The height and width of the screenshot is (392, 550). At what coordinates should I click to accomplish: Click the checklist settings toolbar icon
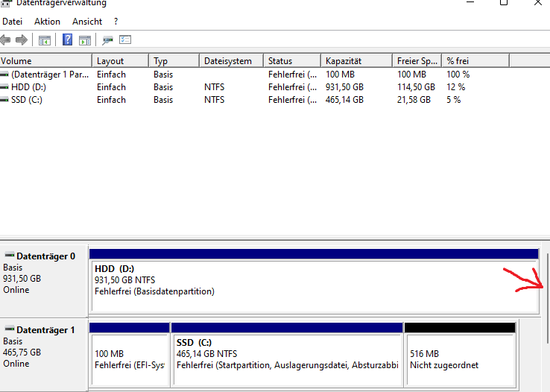125,39
